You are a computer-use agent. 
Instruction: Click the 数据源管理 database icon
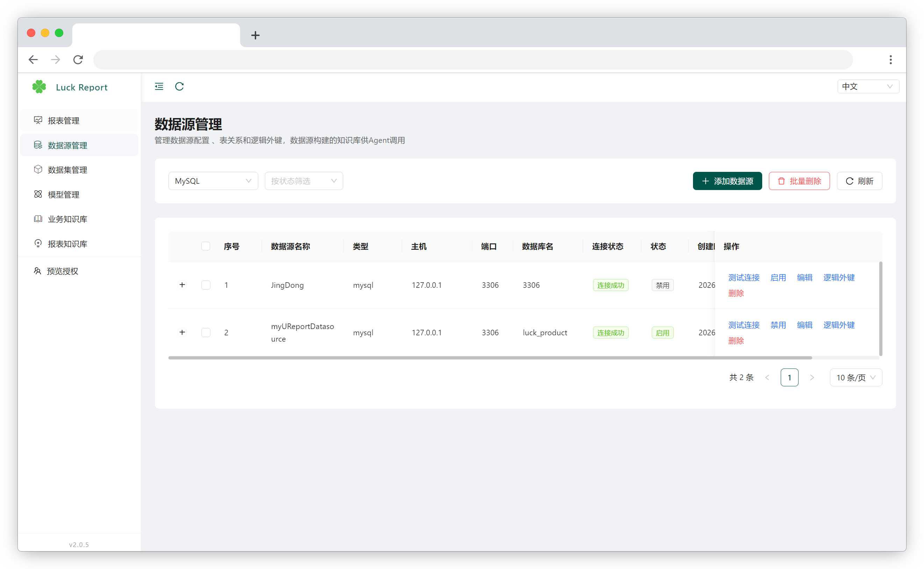pos(38,145)
